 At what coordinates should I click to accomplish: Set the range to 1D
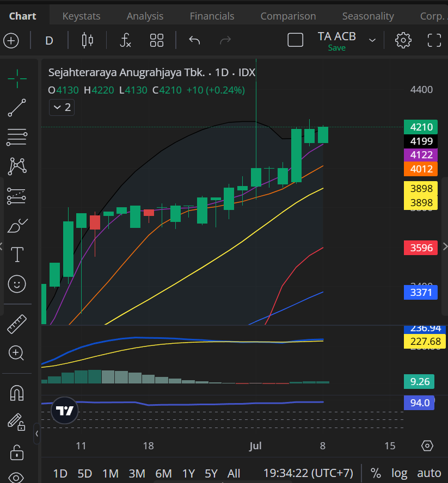pyautogui.click(x=60, y=473)
